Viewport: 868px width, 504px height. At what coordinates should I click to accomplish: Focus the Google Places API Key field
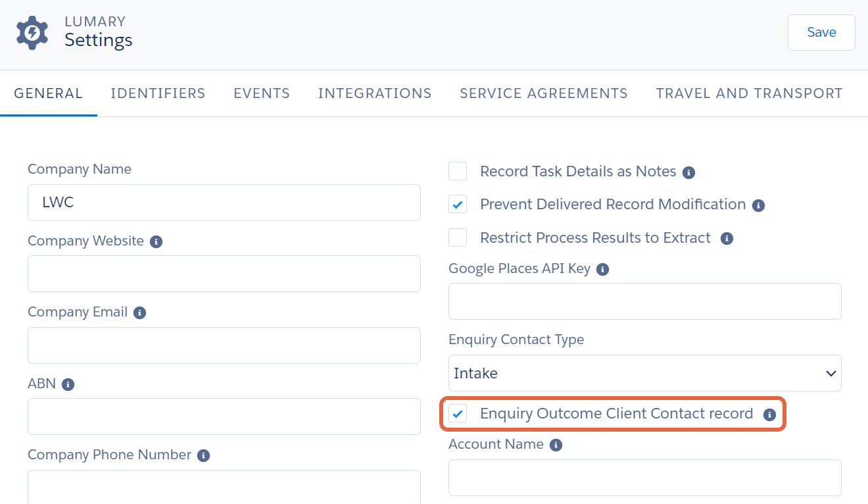(645, 301)
